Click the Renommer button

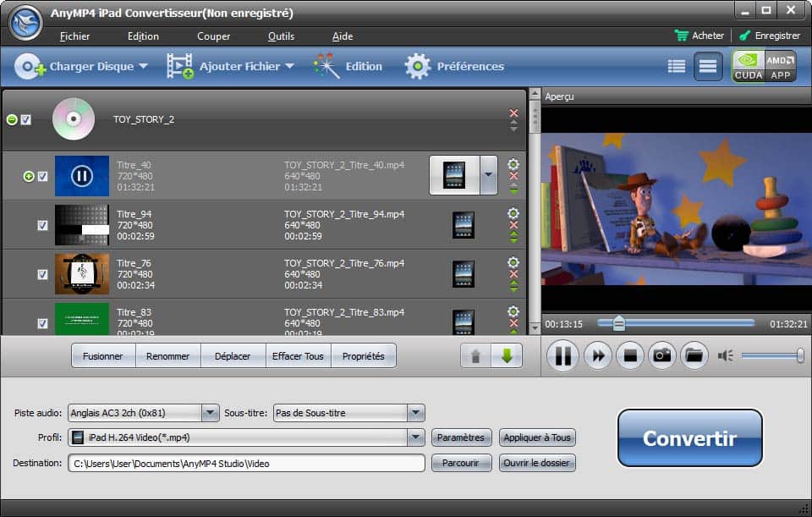point(167,356)
